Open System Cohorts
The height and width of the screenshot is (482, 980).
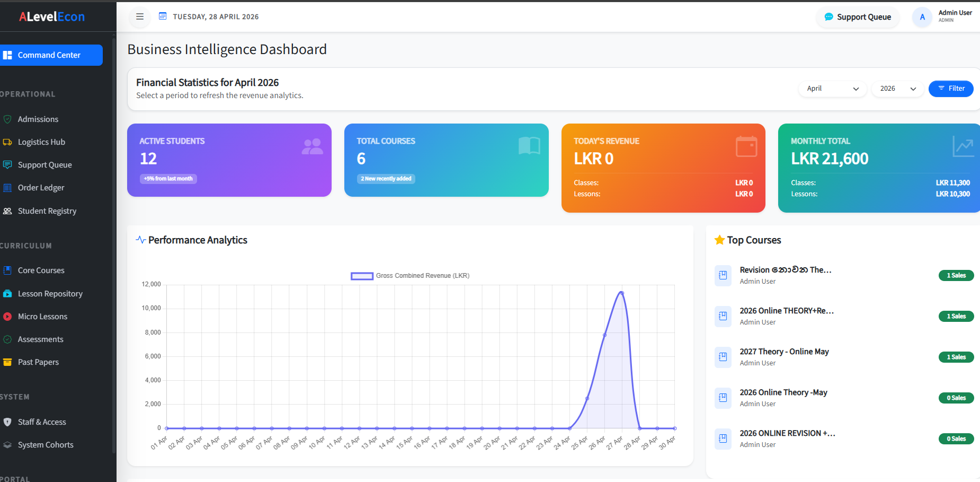[x=46, y=445]
